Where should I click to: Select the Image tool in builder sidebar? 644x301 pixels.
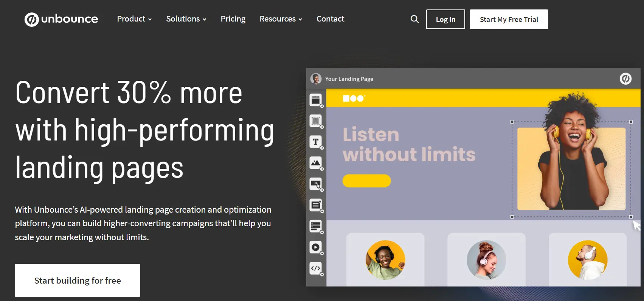pos(316,163)
